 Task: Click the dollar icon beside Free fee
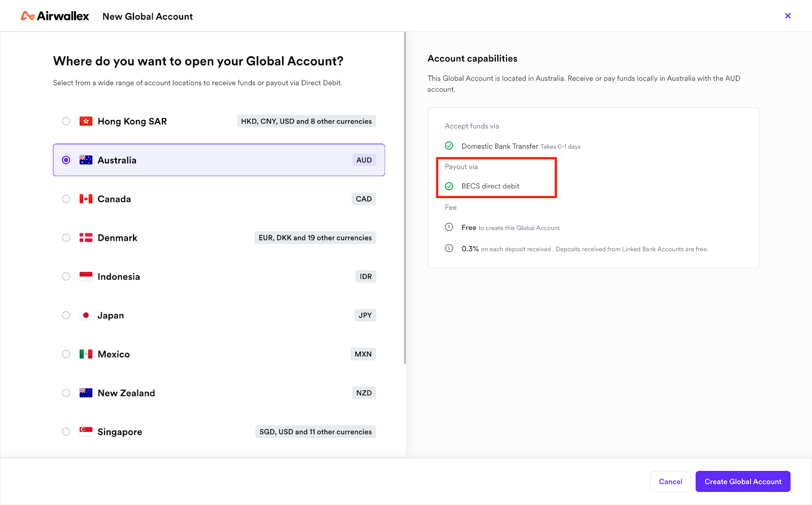coord(449,227)
